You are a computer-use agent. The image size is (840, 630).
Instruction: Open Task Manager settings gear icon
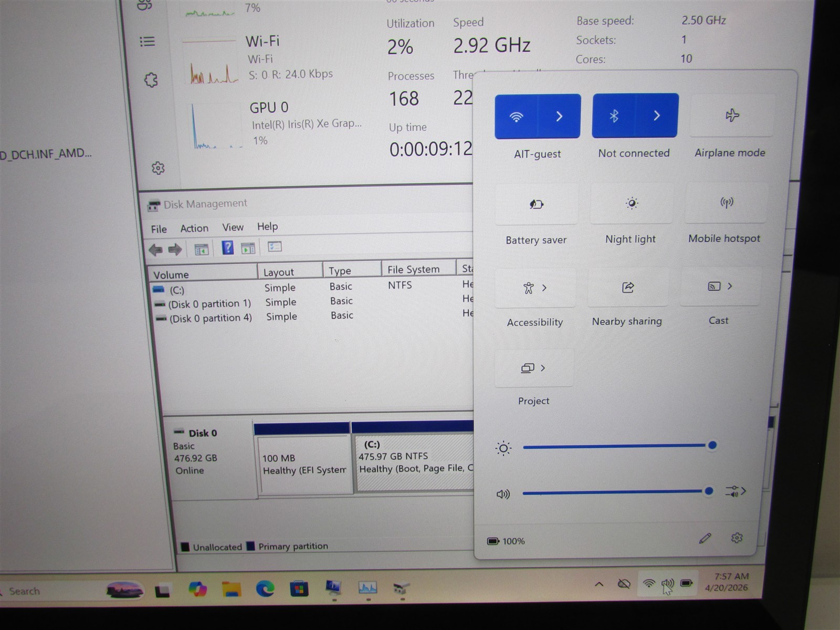158,168
